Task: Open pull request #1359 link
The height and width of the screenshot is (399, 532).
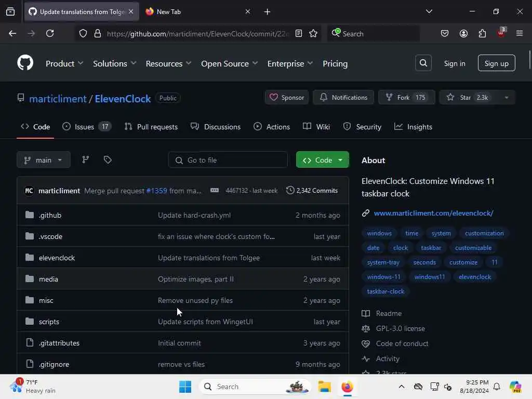Action: (156, 191)
